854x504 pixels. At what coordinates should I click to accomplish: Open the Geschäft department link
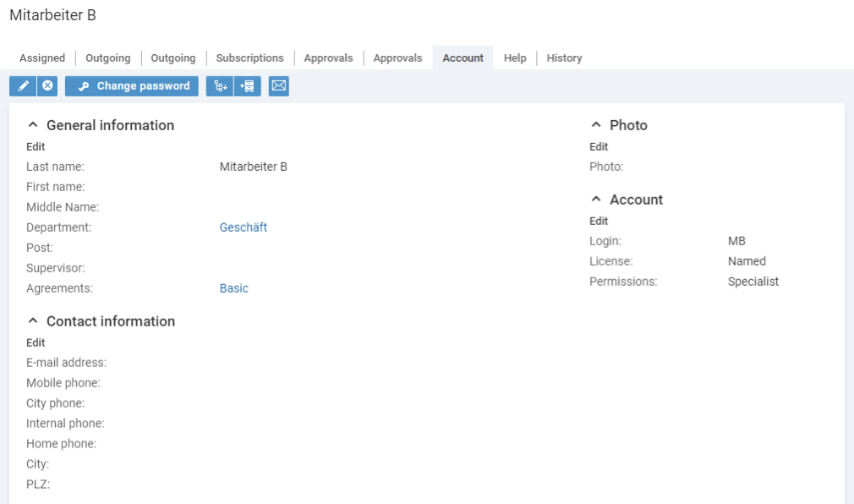pos(244,227)
